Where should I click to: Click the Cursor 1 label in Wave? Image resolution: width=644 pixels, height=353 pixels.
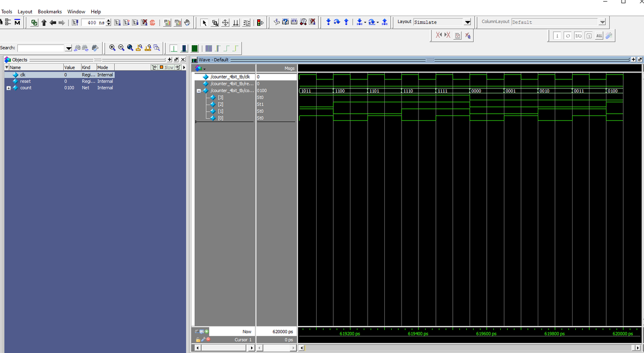coord(243,340)
